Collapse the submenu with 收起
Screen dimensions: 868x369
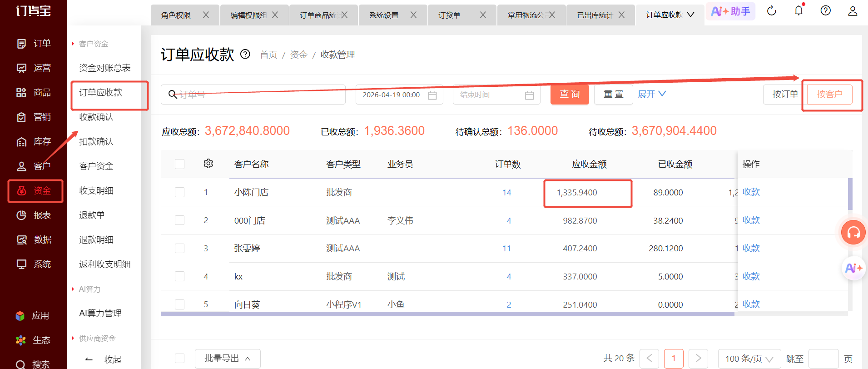(104, 359)
